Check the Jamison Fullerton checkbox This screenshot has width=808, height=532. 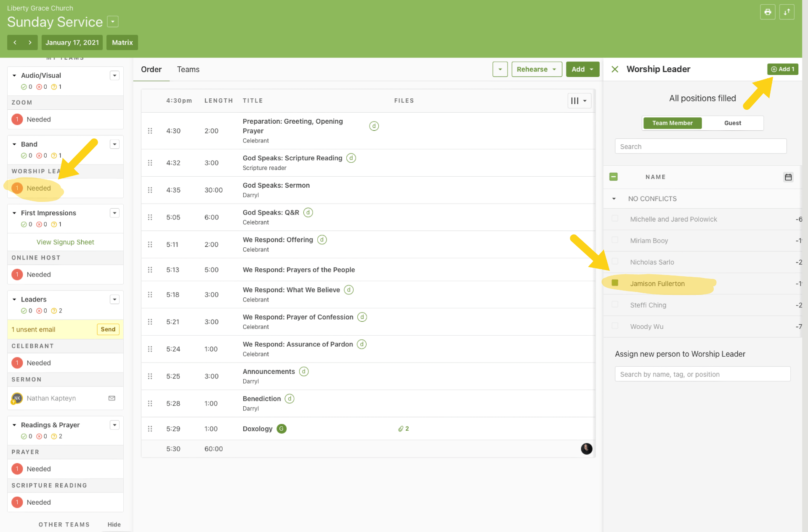pos(615,283)
